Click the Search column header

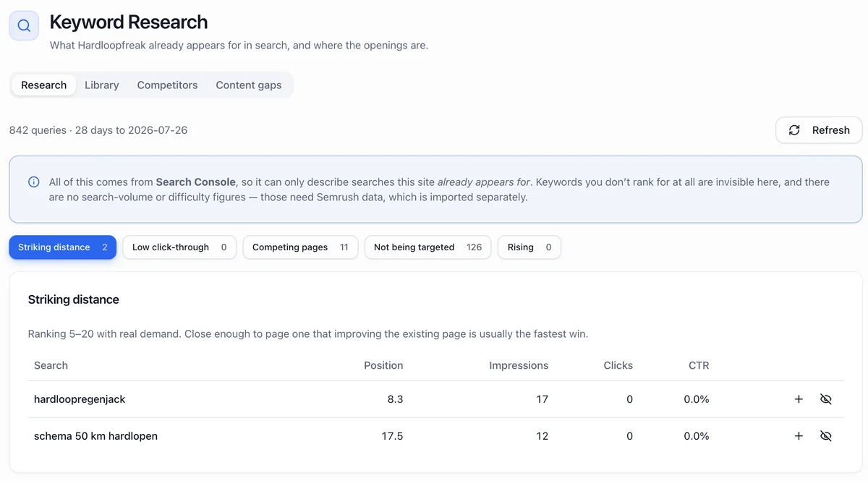51,365
